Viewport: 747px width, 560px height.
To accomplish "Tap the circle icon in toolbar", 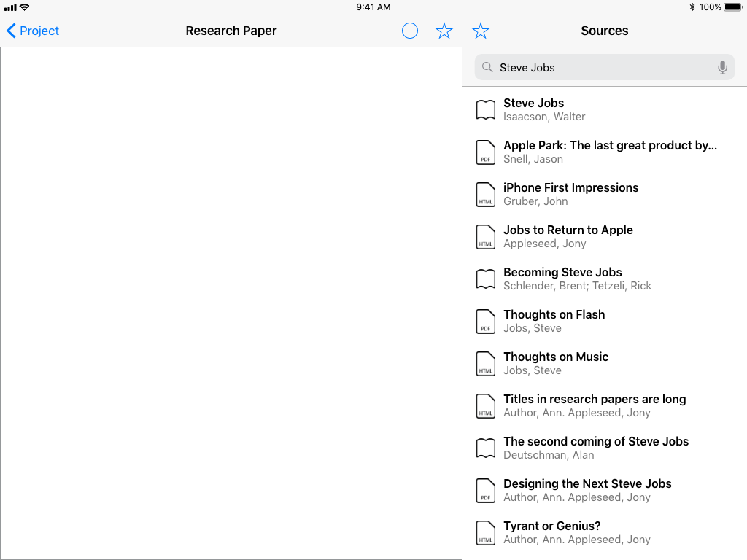I will pyautogui.click(x=410, y=31).
